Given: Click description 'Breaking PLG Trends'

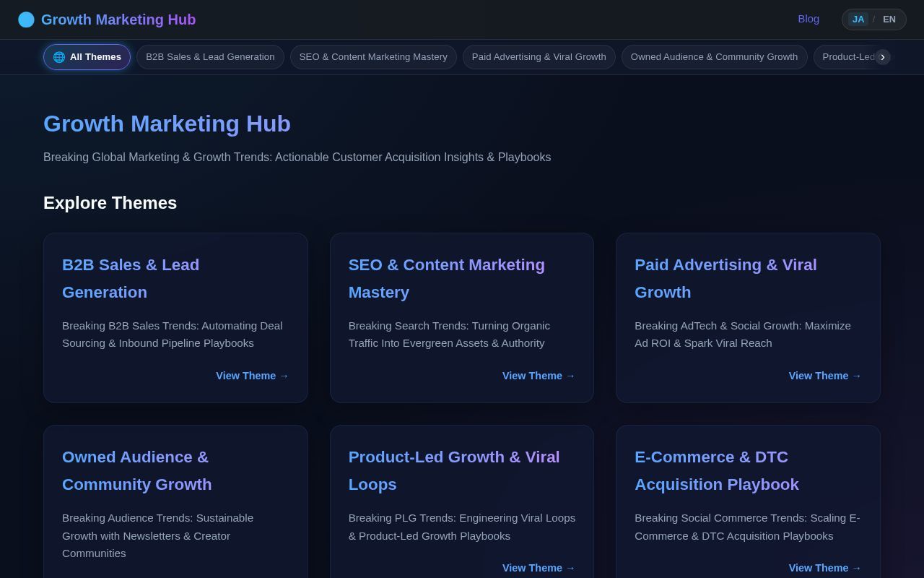Looking at the screenshot, I should click(462, 527).
